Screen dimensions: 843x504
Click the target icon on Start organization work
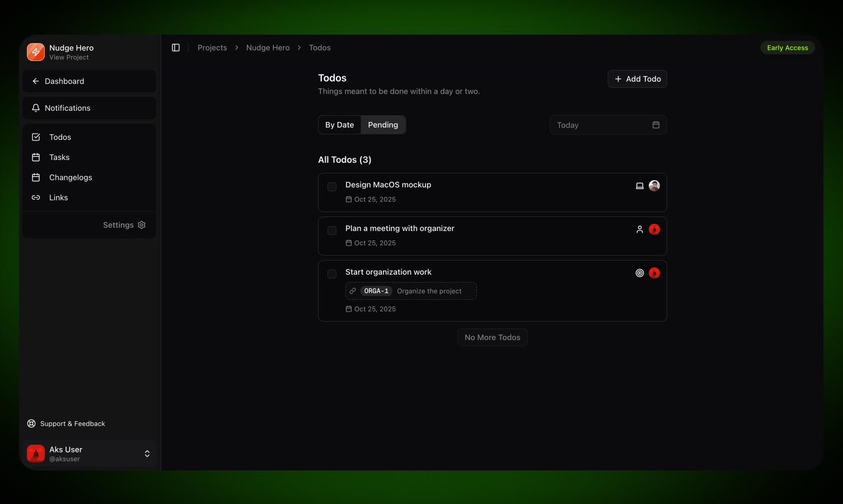pos(640,272)
